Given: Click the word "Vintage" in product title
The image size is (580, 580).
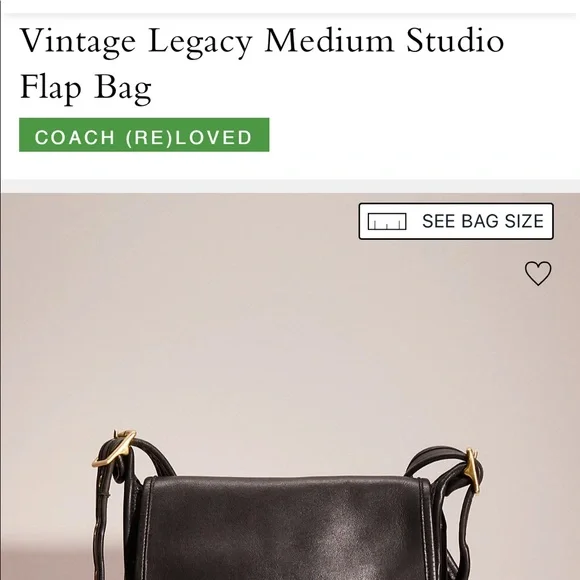Looking at the screenshot, I should tap(78, 41).
